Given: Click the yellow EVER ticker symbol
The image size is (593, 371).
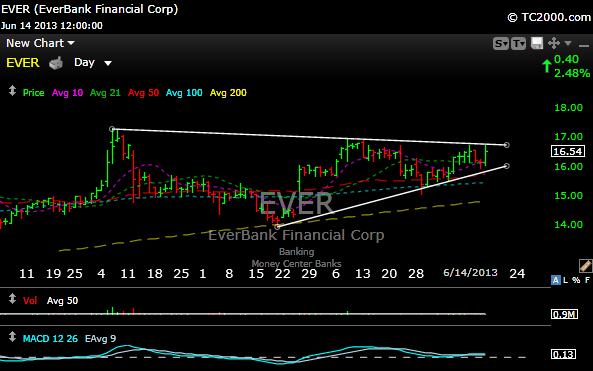Looking at the screenshot, I should (23, 63).
